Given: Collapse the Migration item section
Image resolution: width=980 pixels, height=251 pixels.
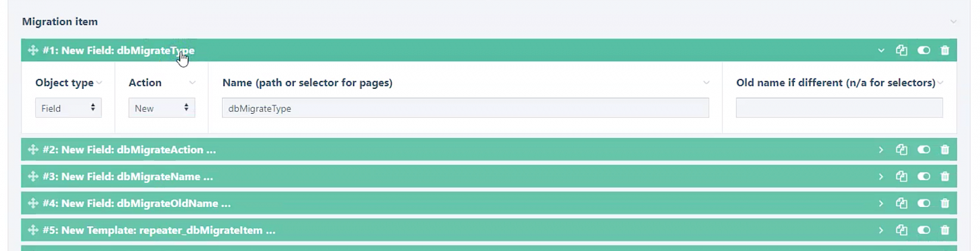Looking at the screenshot, I should (953, 22).
